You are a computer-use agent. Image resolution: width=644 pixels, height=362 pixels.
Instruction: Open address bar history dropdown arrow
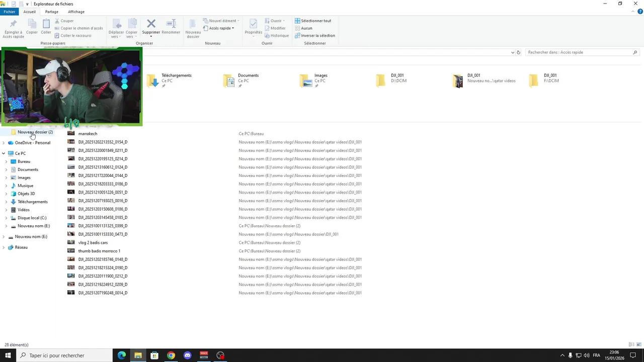[513, 52]
